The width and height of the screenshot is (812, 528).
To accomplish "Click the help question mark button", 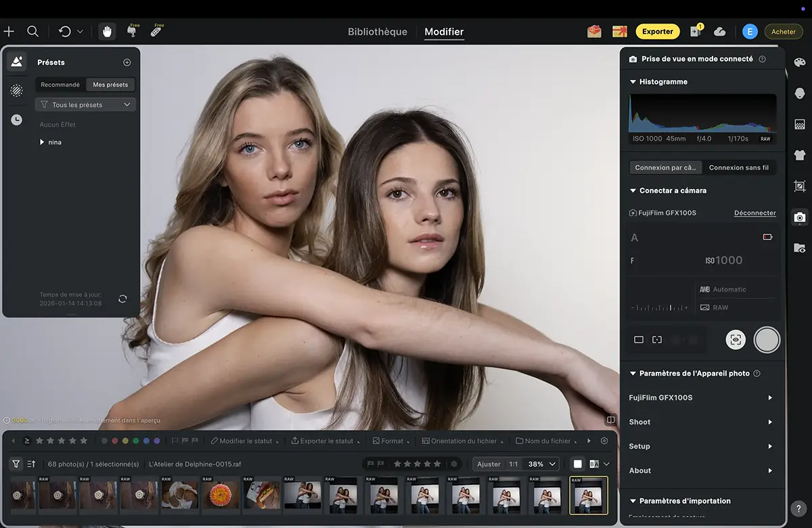I will click(798, 508).
